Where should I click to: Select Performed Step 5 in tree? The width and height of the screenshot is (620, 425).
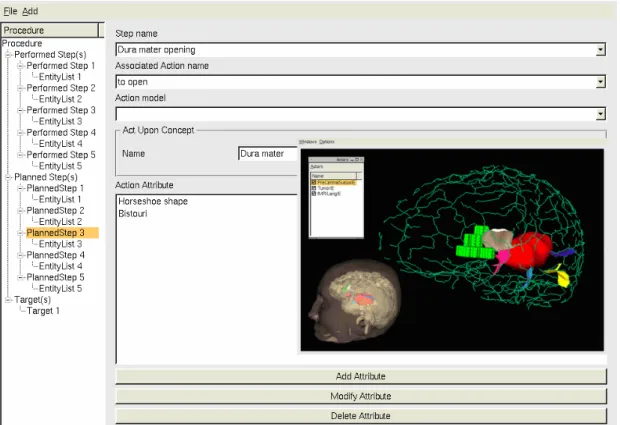61,155
